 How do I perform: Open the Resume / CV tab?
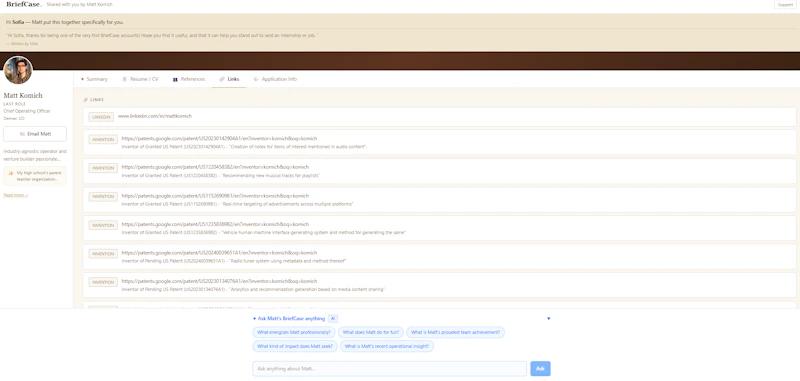tap(140, 79)
